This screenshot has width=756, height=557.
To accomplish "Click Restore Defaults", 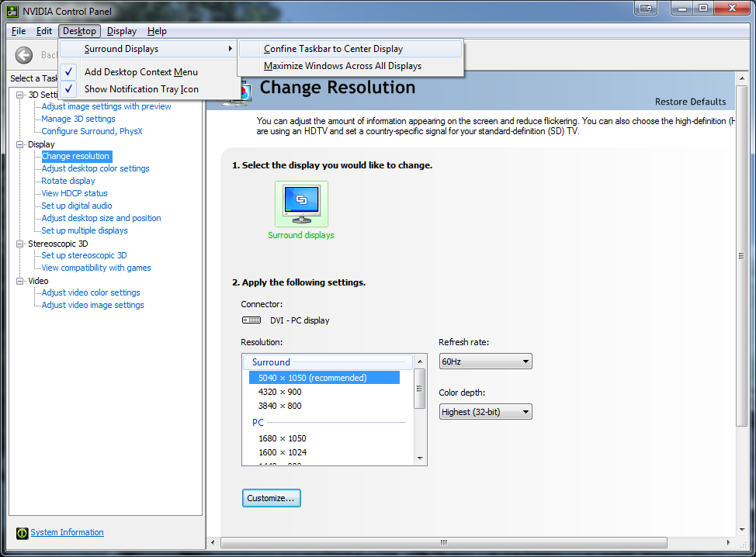I will pos(690,102).
